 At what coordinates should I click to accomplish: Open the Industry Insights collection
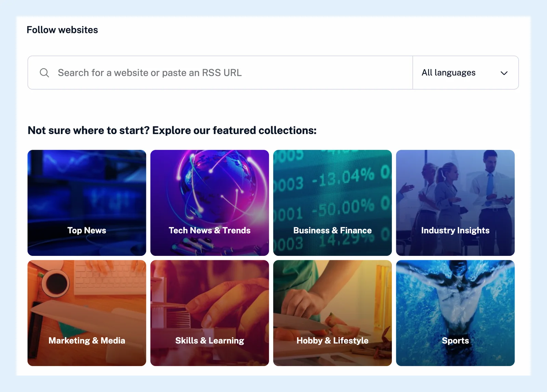tap(455, 203)
